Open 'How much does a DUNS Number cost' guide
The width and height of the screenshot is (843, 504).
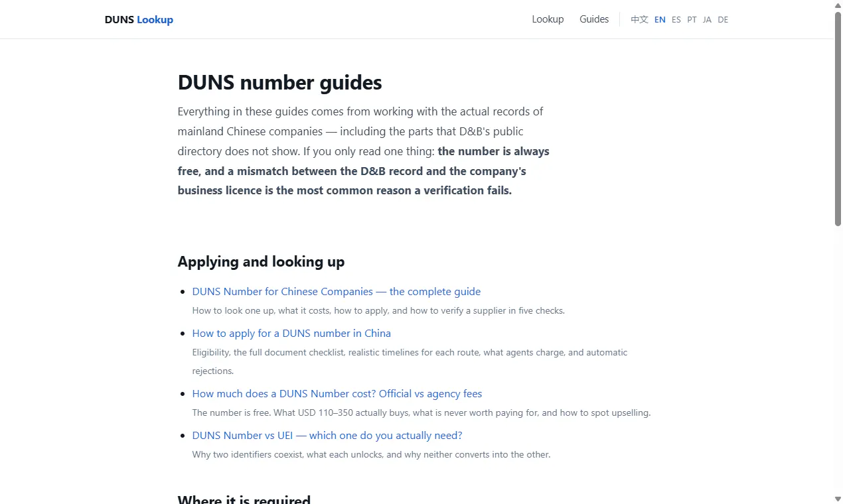(x=337, y=393)
